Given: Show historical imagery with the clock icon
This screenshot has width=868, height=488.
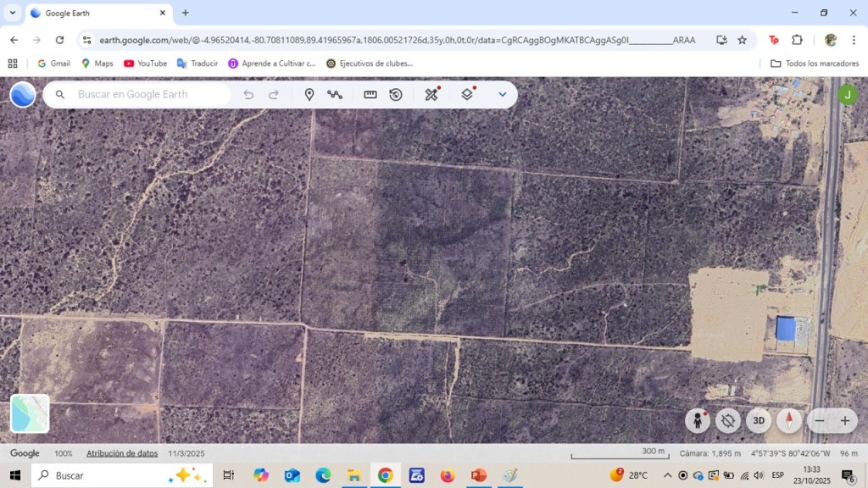Looking at the screenshot, I should click(x=396, y=94).
